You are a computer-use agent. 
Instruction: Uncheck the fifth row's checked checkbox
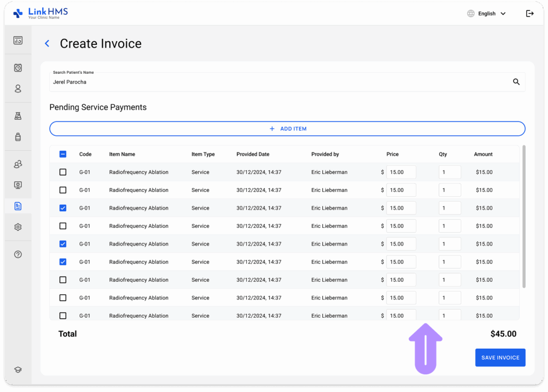(x=63, y=244)
